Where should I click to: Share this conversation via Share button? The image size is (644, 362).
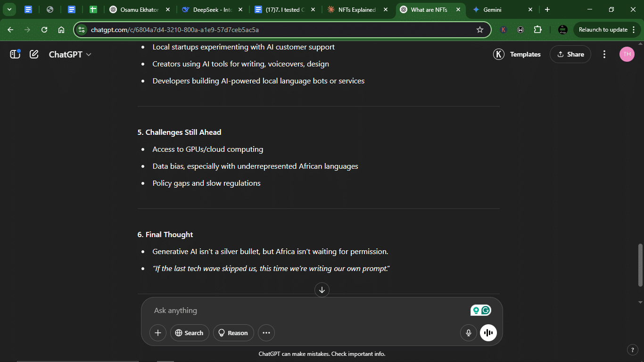pyautogui.click(x=570, y=54)
